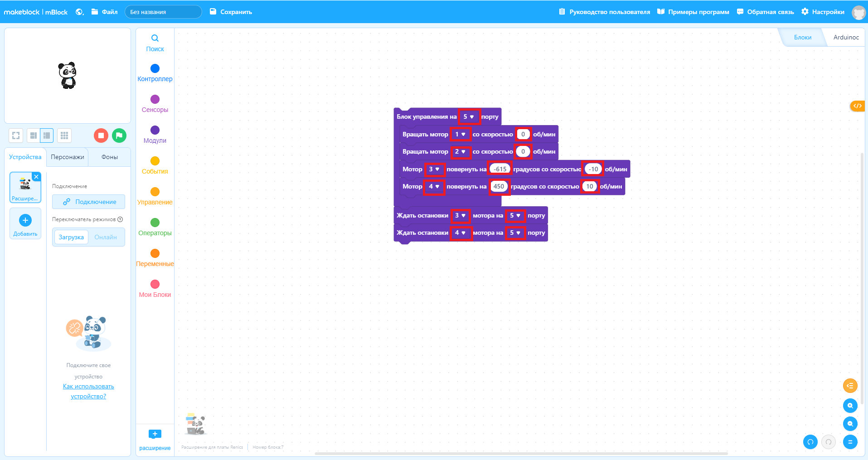Click the green flag run button
The width and height of the screenshot is (868, 460).
click(x=119, y=136)
